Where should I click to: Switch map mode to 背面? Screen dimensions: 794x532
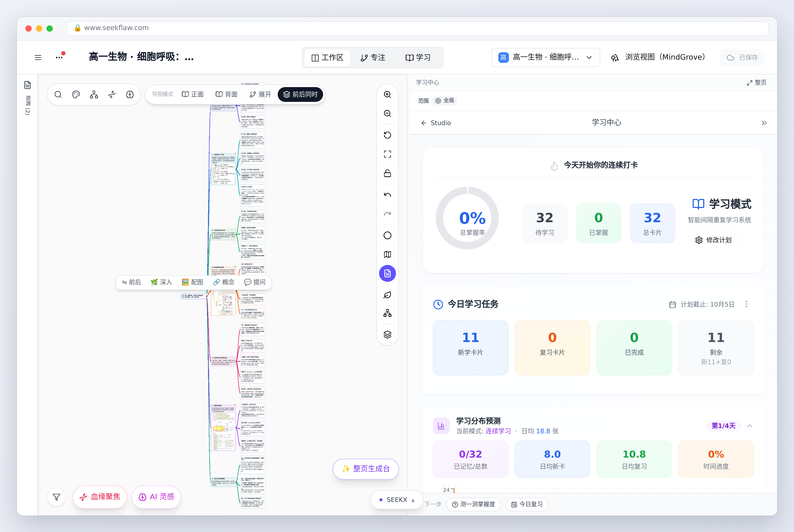pyautogui.click(x=226, y=94)
